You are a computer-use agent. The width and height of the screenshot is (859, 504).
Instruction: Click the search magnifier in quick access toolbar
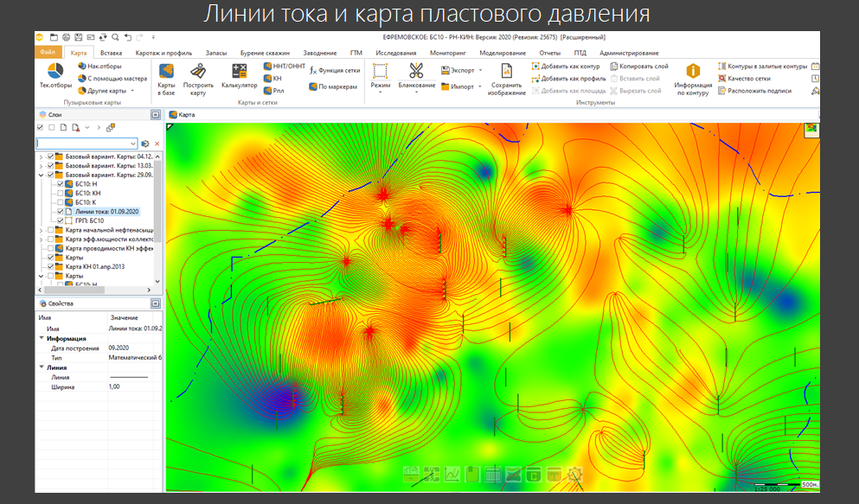pyautogui.click(x=115, y=37)
